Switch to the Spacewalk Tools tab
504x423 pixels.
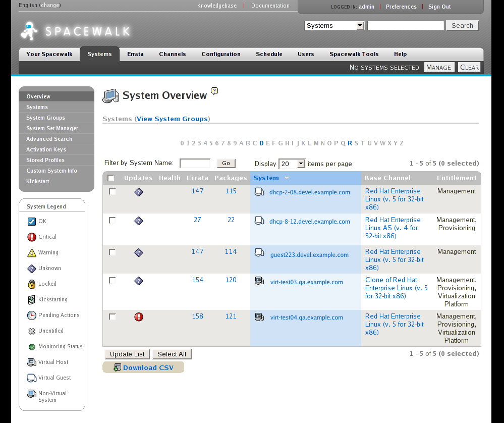pyautogui.click(x=354, y=54)
